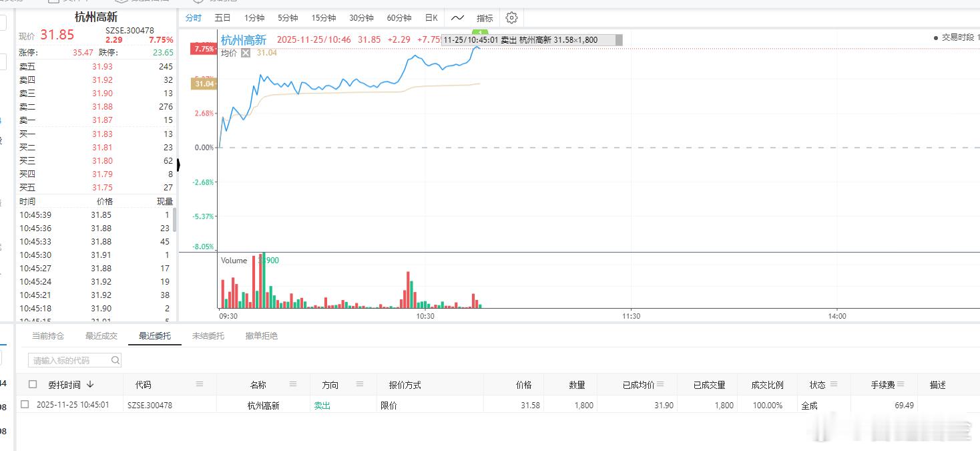Image resolution: width=980 pixels, height=451 pixels.
Task: Click the 31.04 average price axis label
Action: click(x=203, y=84)
